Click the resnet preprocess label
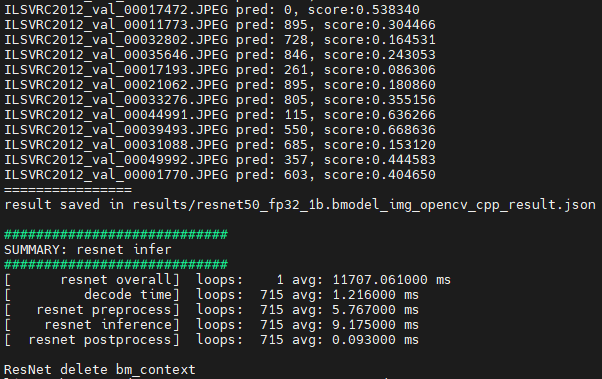Screen dimensions: 602x379 [104, 310]
